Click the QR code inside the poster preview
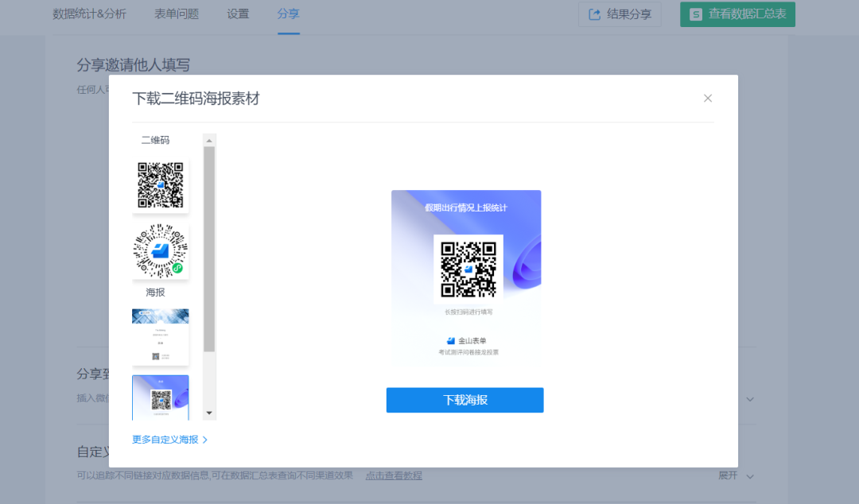 pyautogui.click(x=468, y=269)
